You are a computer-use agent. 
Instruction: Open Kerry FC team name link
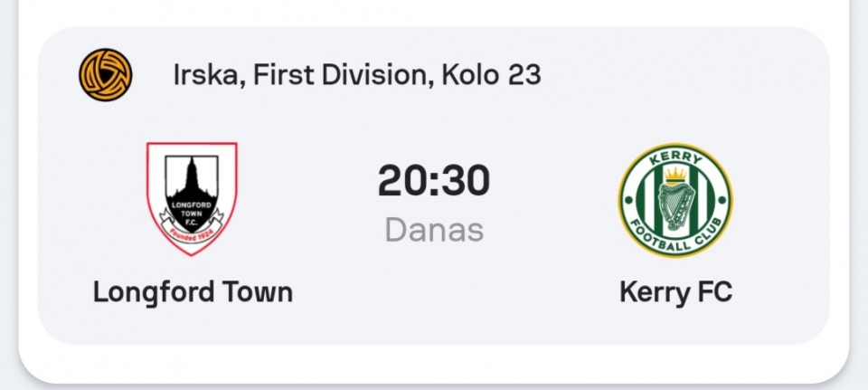(x=675, y=292)
